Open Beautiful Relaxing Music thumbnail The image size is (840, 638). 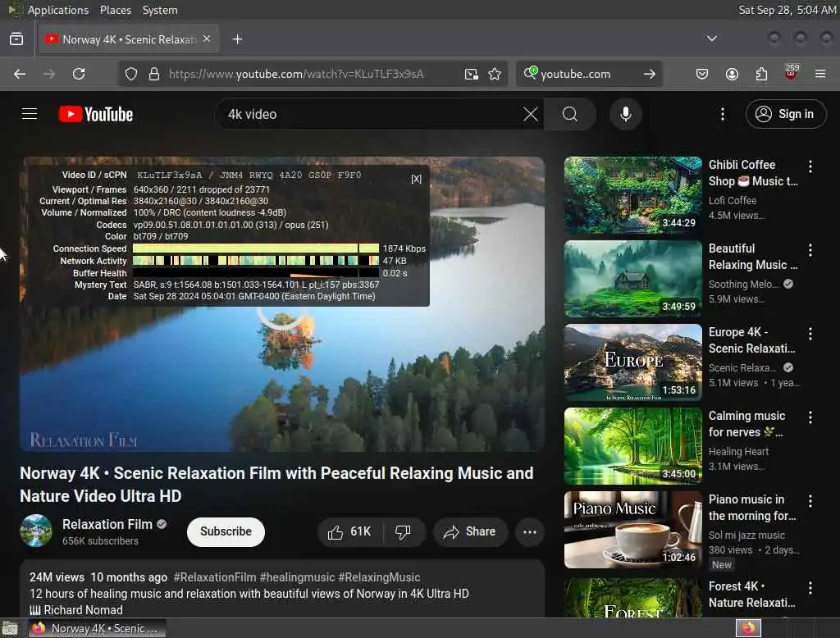click(x=632, y=279)
